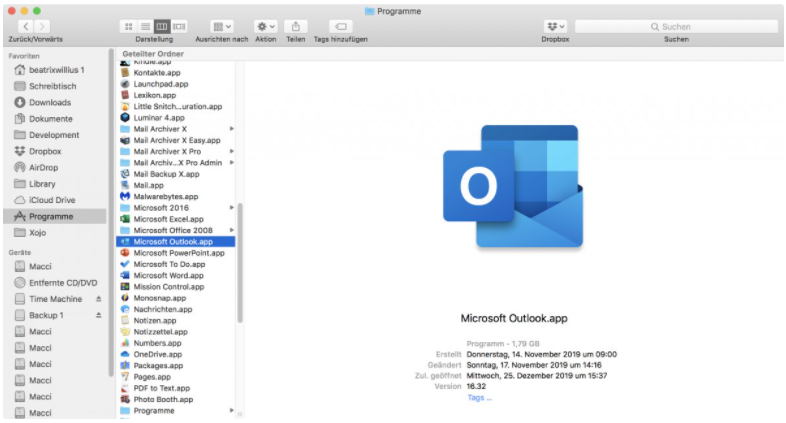Select Mail.app icon
The width and height of the screenshot is (786, 423).
pos(125,185)
